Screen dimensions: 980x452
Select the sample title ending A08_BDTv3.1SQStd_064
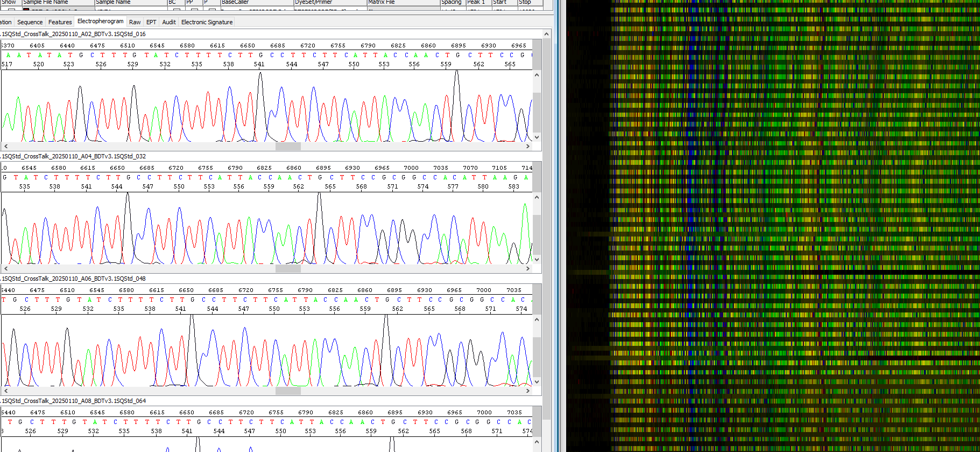(74, 401)
